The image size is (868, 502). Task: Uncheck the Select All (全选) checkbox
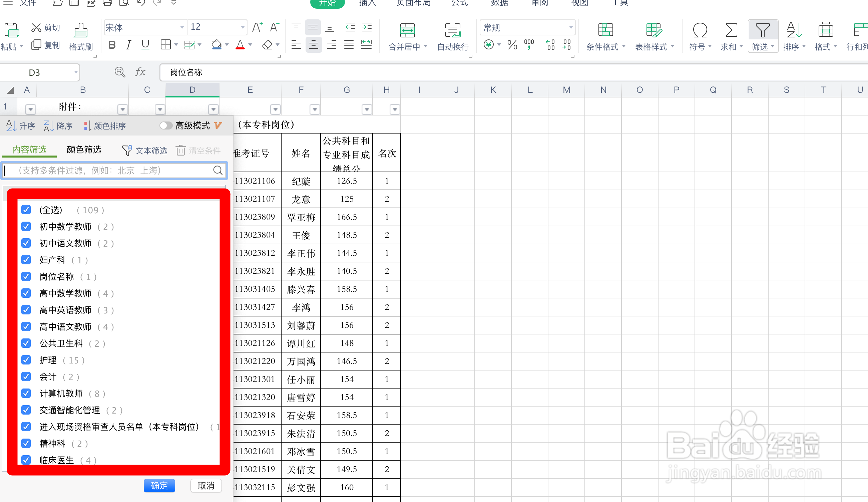coord(26,210)
